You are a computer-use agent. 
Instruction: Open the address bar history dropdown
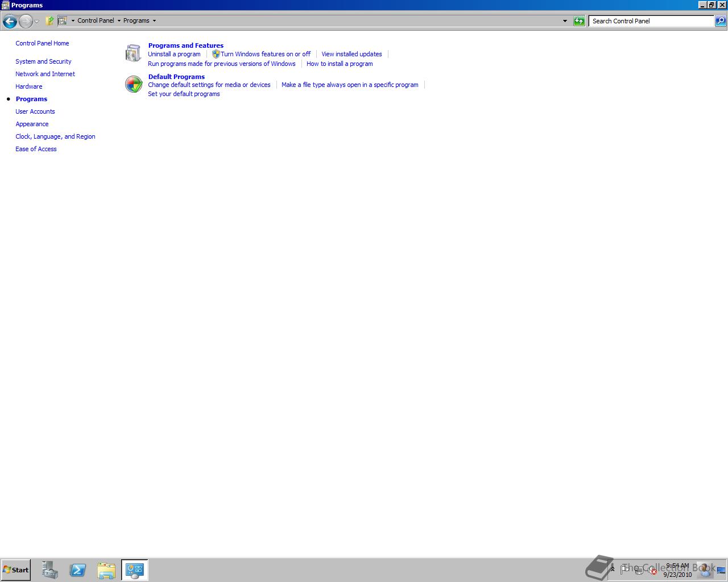[565, 21]
